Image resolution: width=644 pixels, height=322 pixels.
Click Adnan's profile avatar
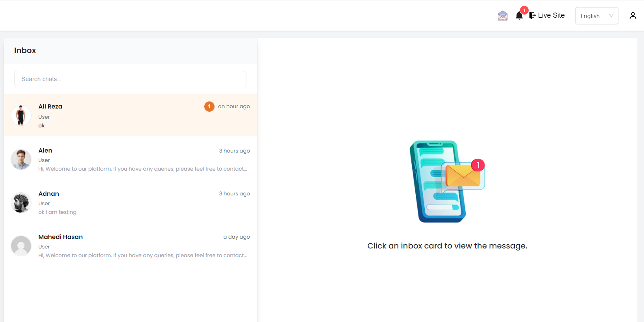pos(21,202)
